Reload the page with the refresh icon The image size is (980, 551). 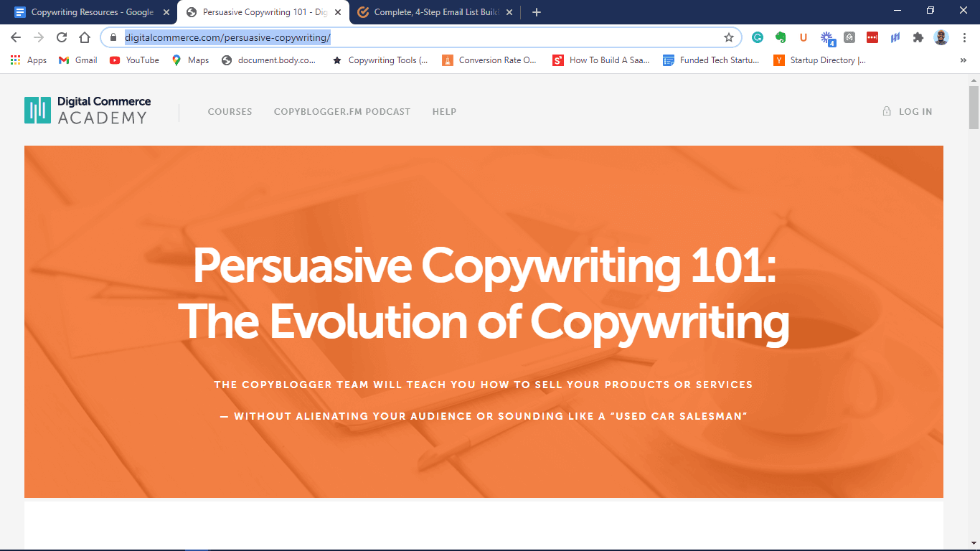62,37
